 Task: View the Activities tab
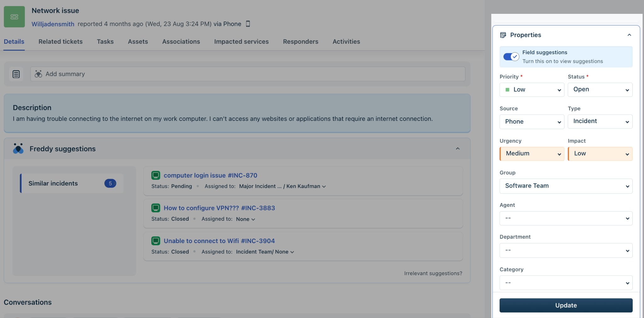click(346, 42)
